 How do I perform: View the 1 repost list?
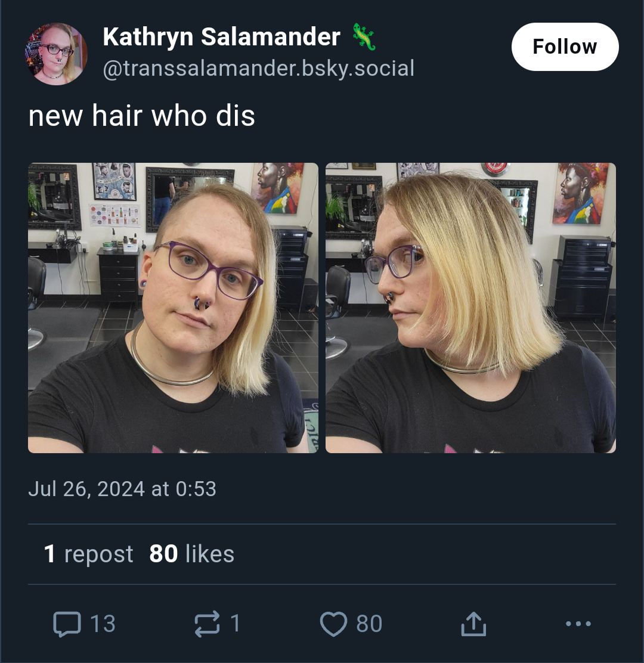coord(88,554)
